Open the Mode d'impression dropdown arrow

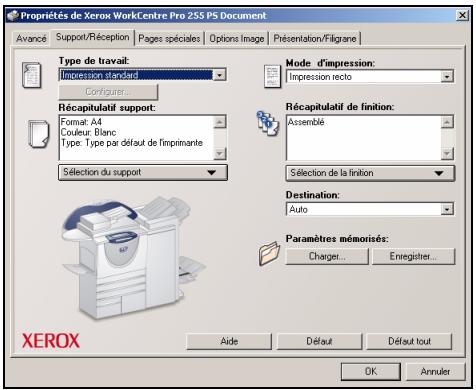[x=447, y=77]
